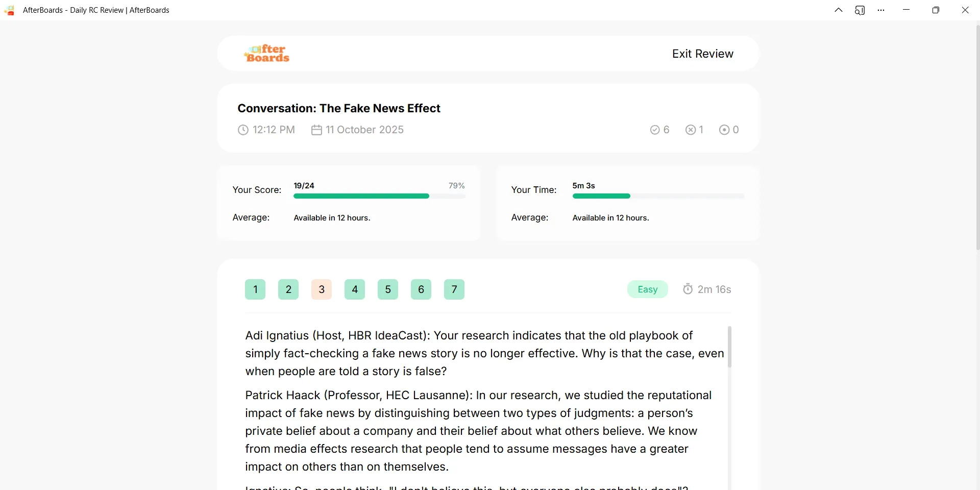The height and width of the screenshot is (490, 980).
Task: Jump to question 4
Action: click(355, 289)
